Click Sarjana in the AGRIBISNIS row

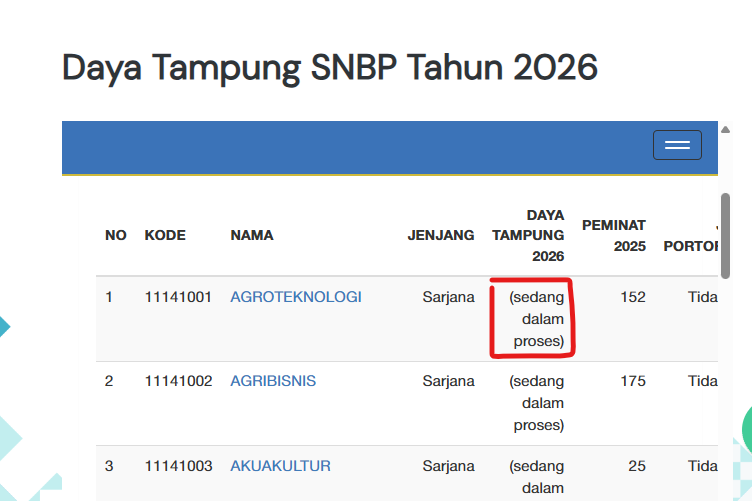tap(448, 381)
